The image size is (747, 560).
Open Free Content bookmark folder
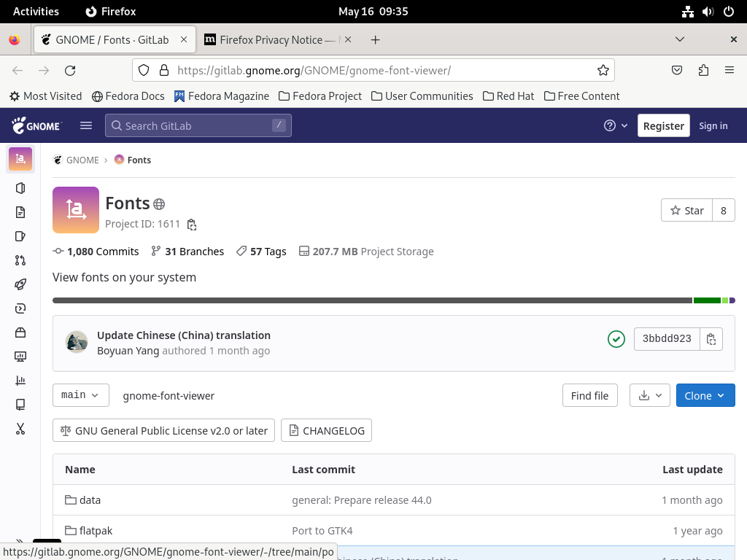click(x=581, y=96)
